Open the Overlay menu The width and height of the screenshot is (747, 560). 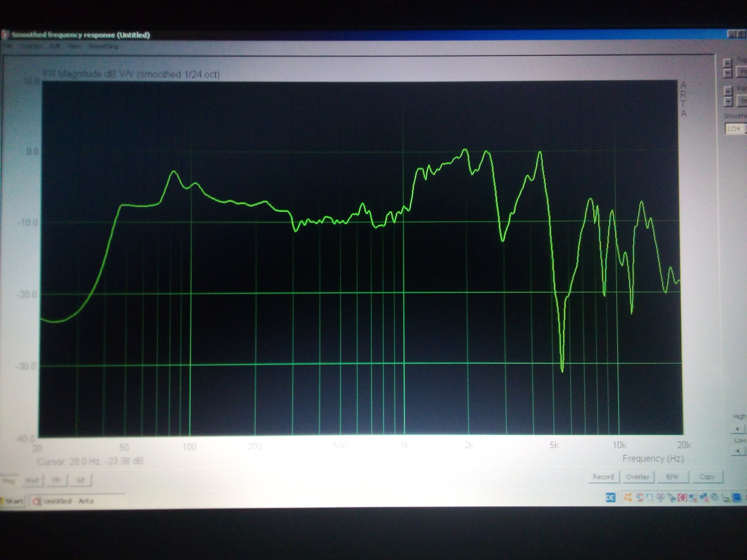point(31,47)
